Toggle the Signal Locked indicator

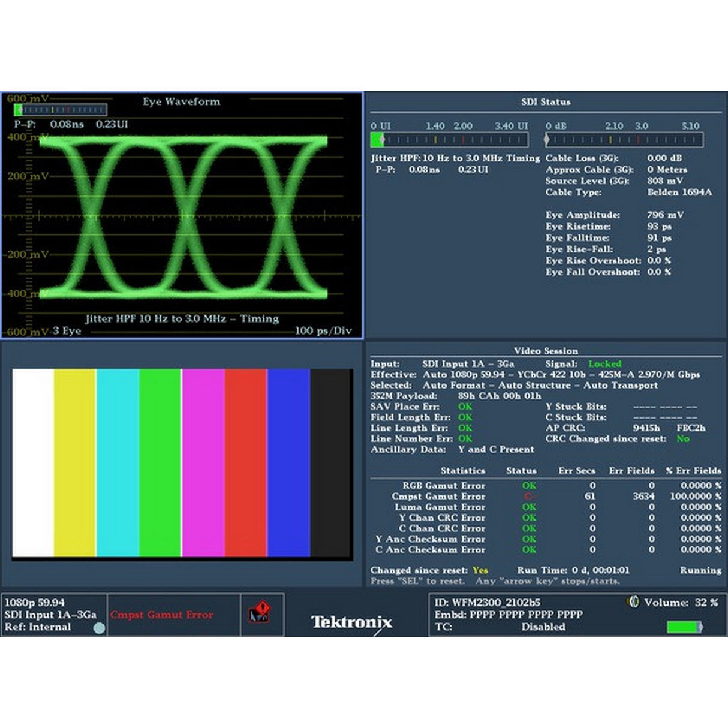coord(606,363)
